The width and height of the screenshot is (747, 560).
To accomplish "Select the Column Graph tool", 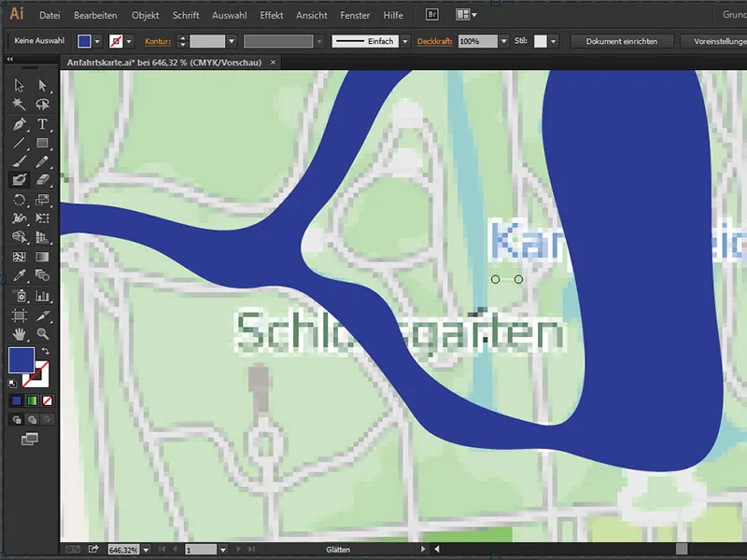I will click(42, 296).
